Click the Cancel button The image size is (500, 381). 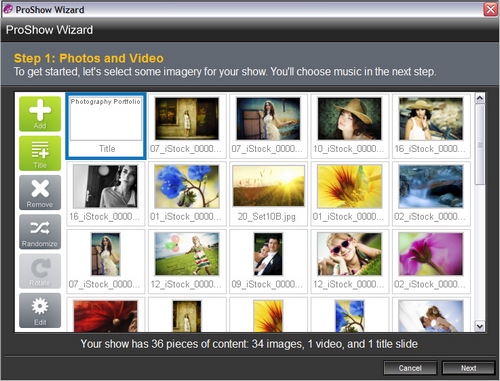pos(410,368)
